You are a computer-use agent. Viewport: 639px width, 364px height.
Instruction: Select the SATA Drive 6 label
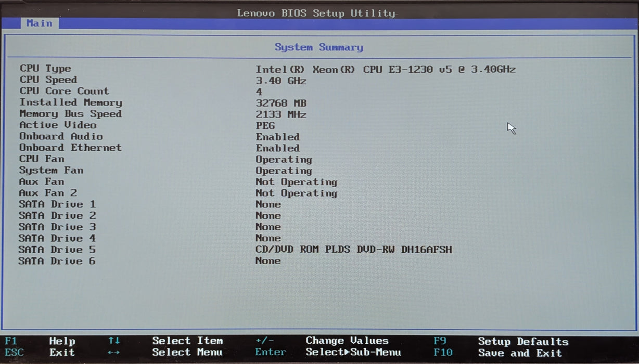tap(57, 261)
